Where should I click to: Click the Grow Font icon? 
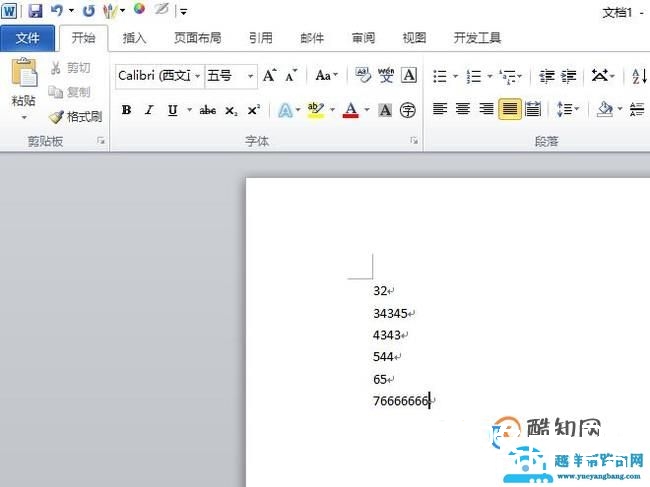coord(269,75)
